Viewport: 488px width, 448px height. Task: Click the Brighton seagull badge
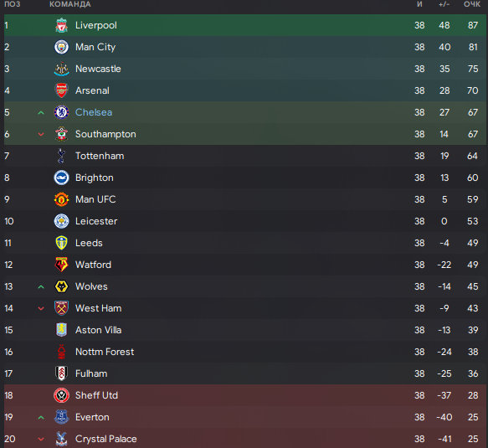pyautogui.click(x=62, y=178)
